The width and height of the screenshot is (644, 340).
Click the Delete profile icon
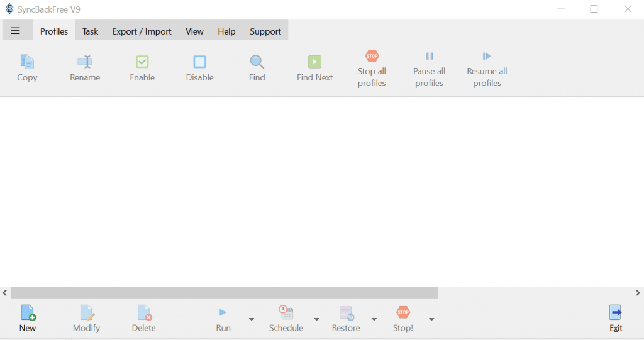pyautogui.click(x=144, y=313)
